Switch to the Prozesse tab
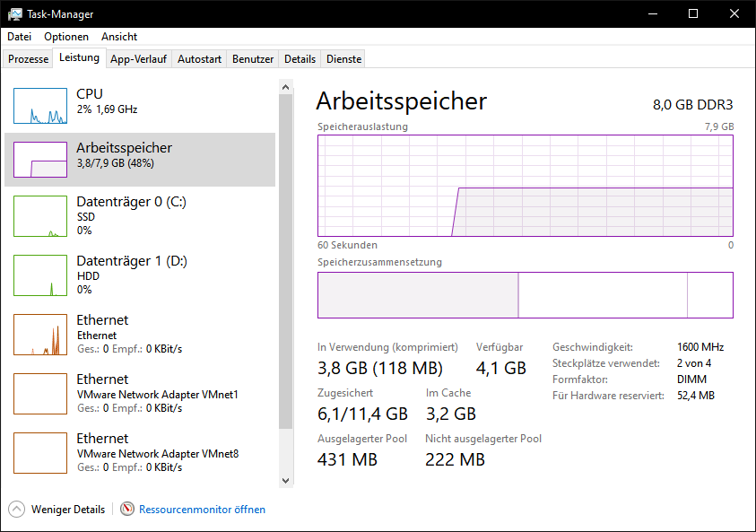This screenshot has height=532, width=756. pyautogui.click(x=28, y=59)
